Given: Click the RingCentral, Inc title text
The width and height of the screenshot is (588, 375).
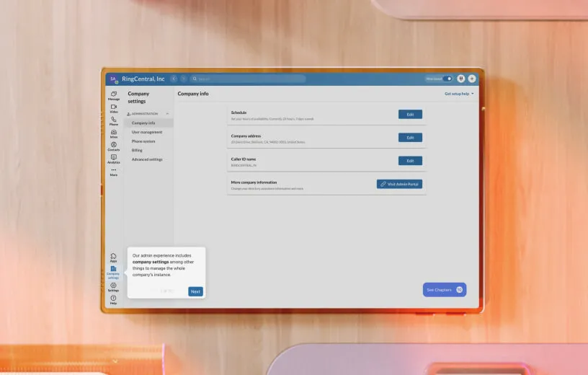Looking at the screenshot, I should pos(143,79).
